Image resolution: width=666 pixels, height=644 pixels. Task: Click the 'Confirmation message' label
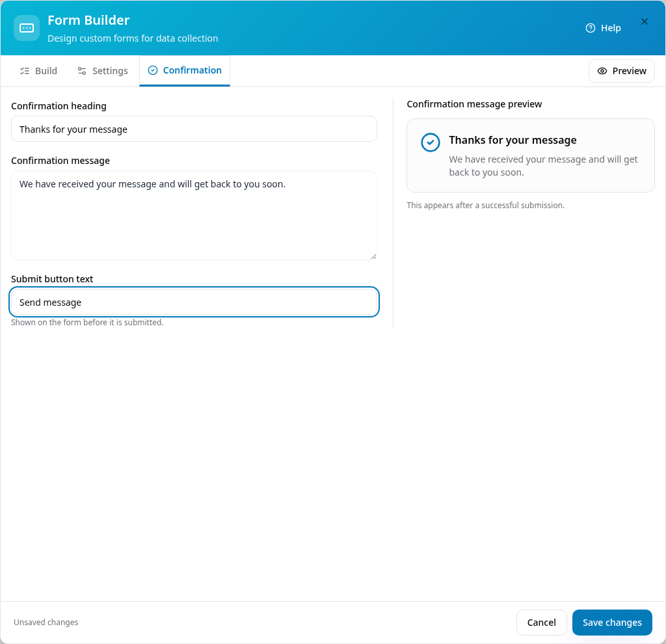tap(60, 161)
